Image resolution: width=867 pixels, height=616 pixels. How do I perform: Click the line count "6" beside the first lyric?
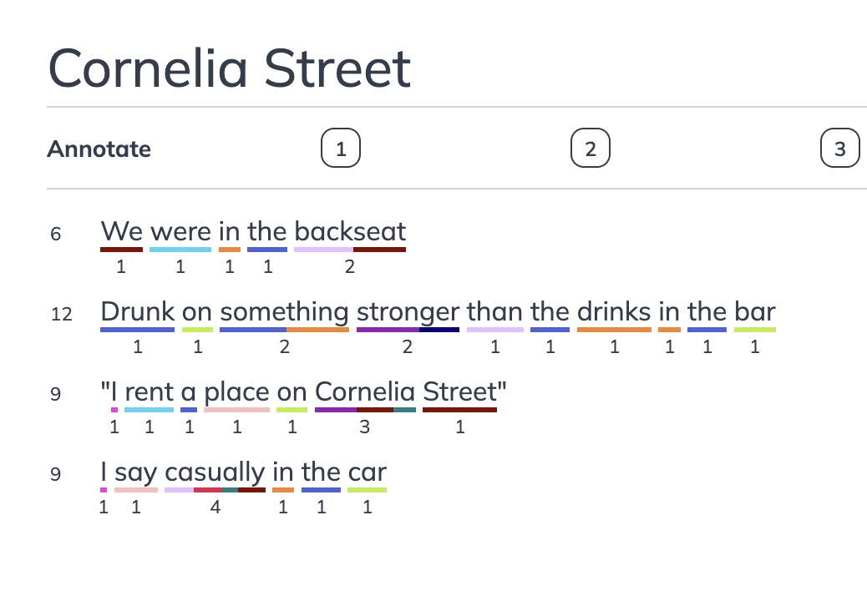point(56,235)
